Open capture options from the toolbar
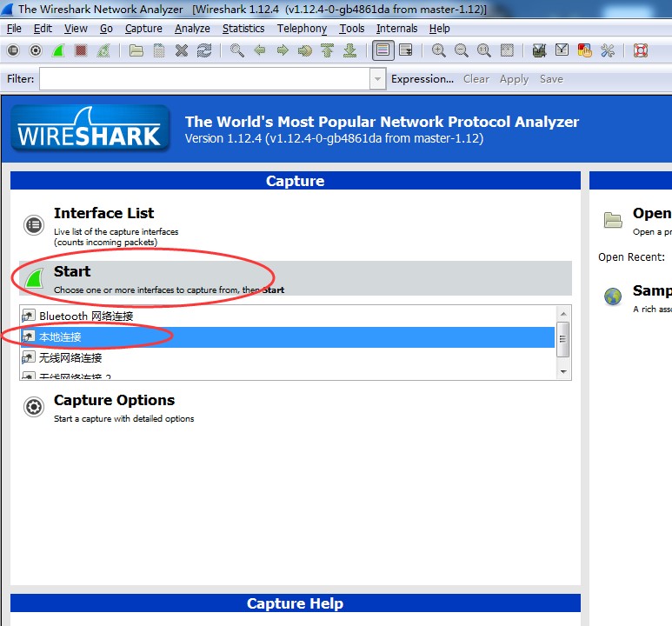Viewport: 672px width, 626px height. [x=36, y=50]
